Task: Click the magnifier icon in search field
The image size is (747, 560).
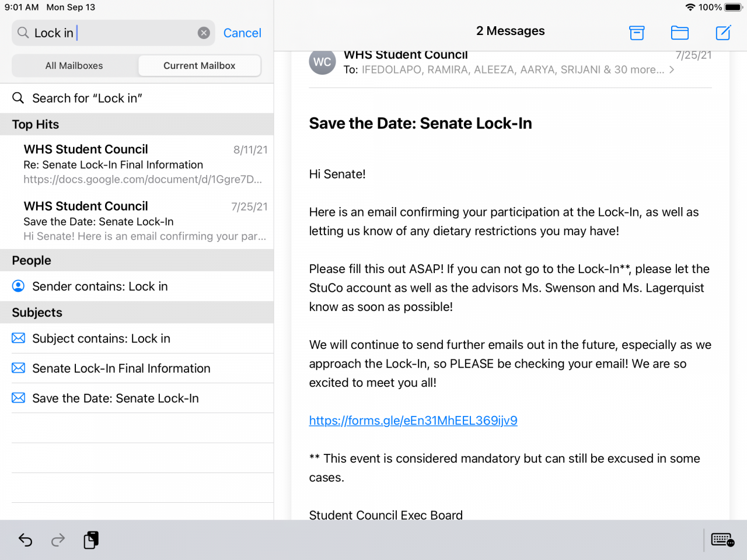Action: click(x=23, y=33)
